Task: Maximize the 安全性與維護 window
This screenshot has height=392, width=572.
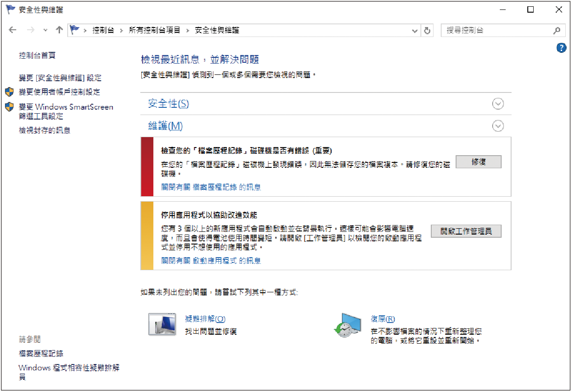Action: pyautogui.click(x=530, y=9)
